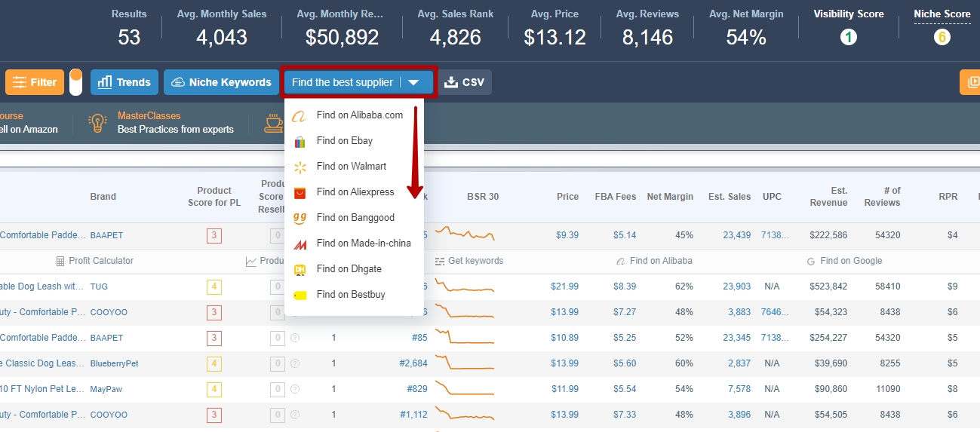The width and height of the screenshot is (980, 432).
Task: Sort by the BSR 30 column
Action: (x=483, y=197)
